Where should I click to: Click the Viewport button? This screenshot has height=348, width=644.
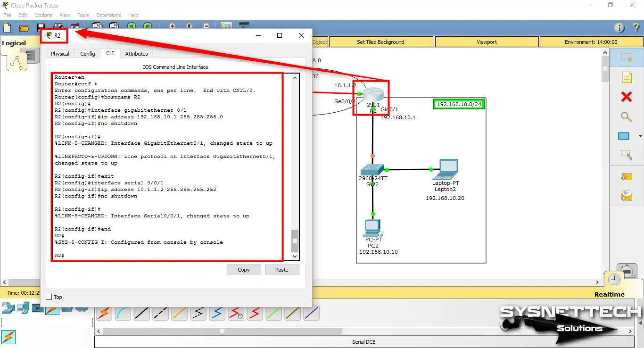click(487, 42)
